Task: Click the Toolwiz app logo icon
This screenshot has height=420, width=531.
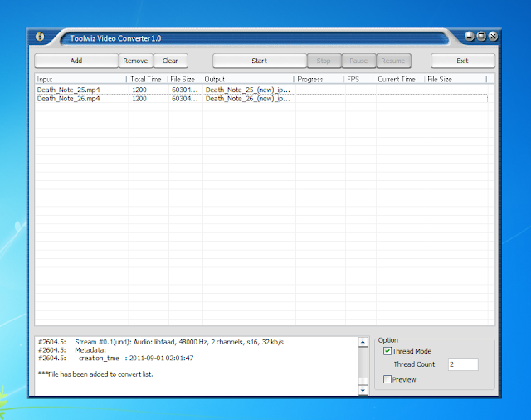Action: coord(40,37)
